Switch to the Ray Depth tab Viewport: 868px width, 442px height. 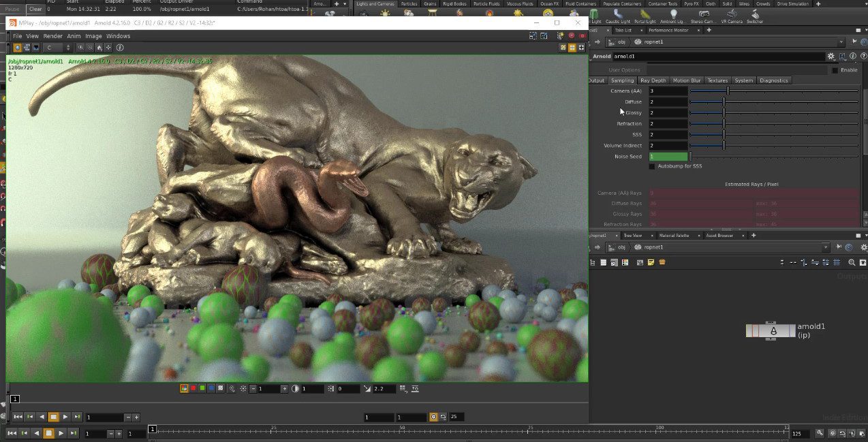653,80
